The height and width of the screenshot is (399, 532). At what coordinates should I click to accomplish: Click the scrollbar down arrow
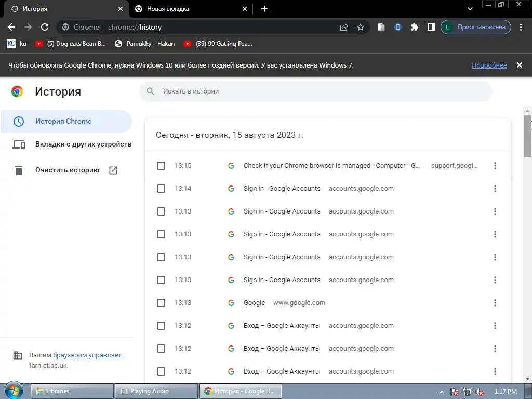528,379
